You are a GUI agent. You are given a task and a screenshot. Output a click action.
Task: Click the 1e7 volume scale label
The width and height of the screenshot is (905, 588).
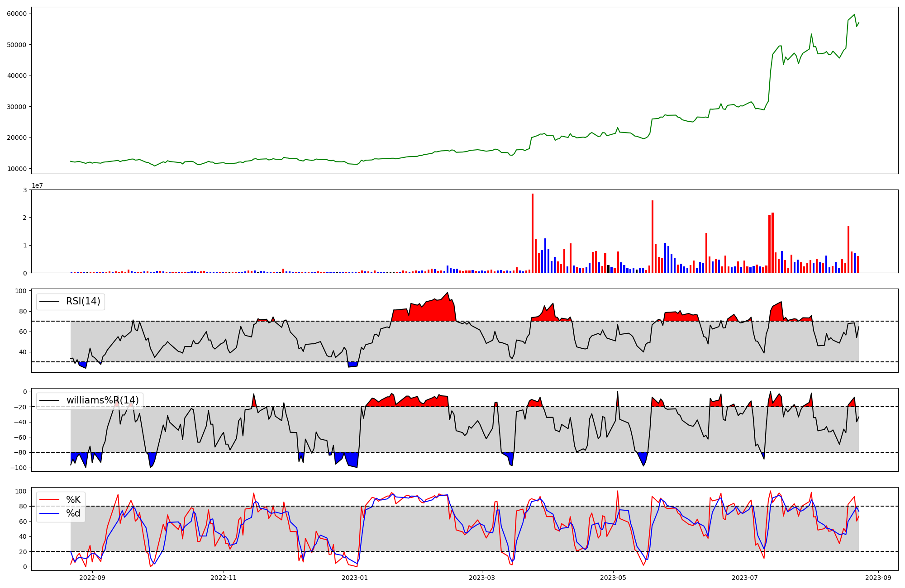(37, 185)
